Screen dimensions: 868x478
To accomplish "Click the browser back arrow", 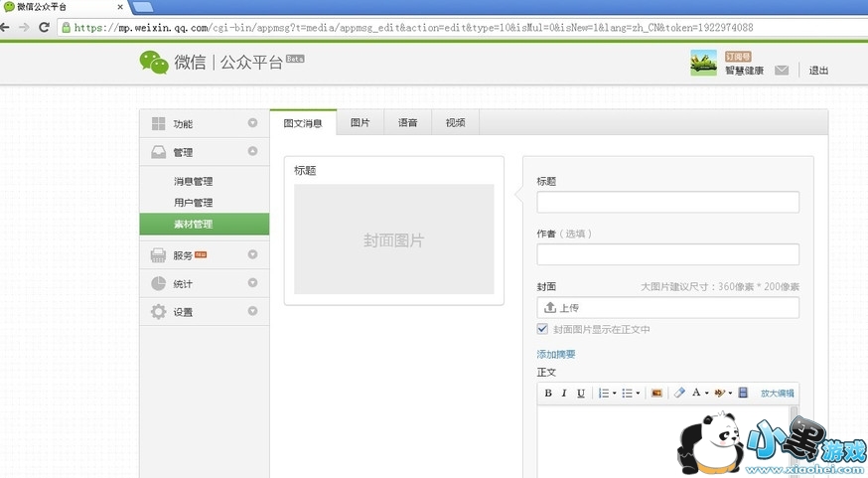I will pos(5,27).
